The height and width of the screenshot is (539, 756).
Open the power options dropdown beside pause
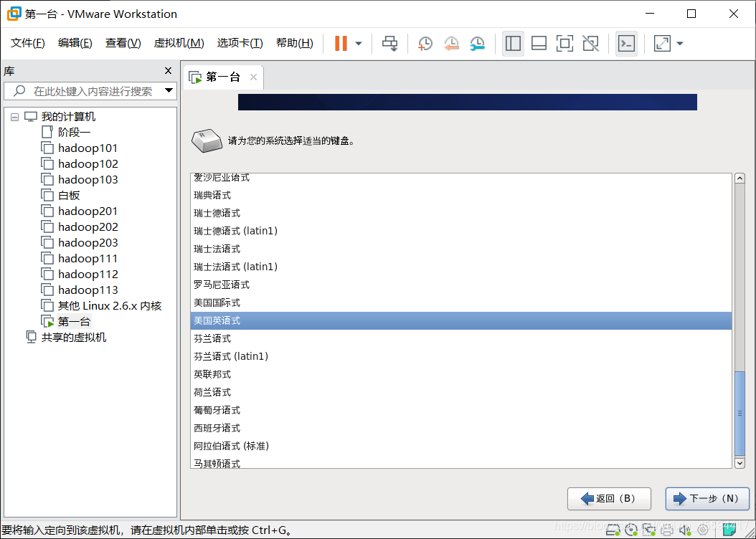pyautogui.click(x=359, y=43)
